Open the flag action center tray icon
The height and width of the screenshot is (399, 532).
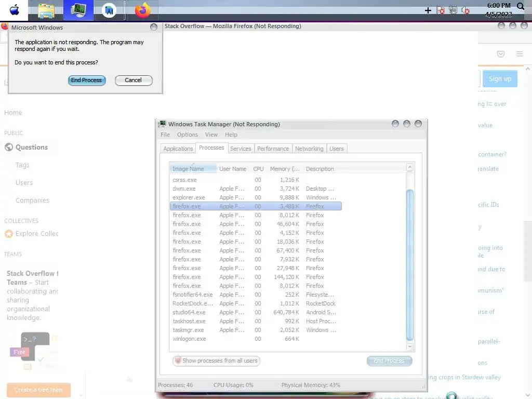pyautogui.click(x=441, y=10)
